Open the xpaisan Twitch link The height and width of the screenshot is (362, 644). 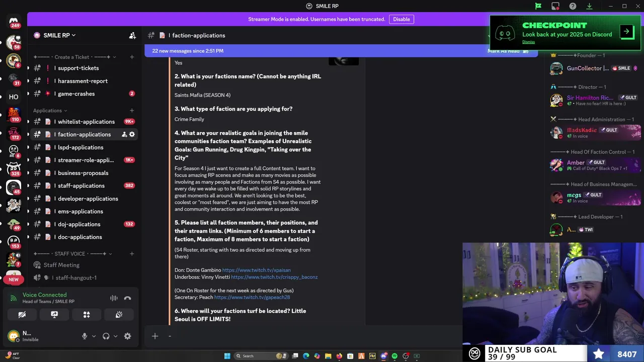click(257, 270)
